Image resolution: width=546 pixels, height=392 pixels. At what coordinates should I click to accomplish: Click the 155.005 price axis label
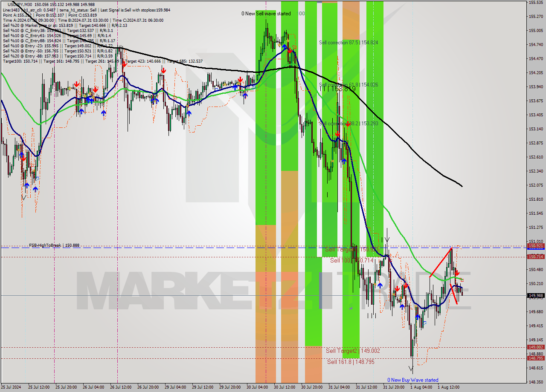pos(536,31)
